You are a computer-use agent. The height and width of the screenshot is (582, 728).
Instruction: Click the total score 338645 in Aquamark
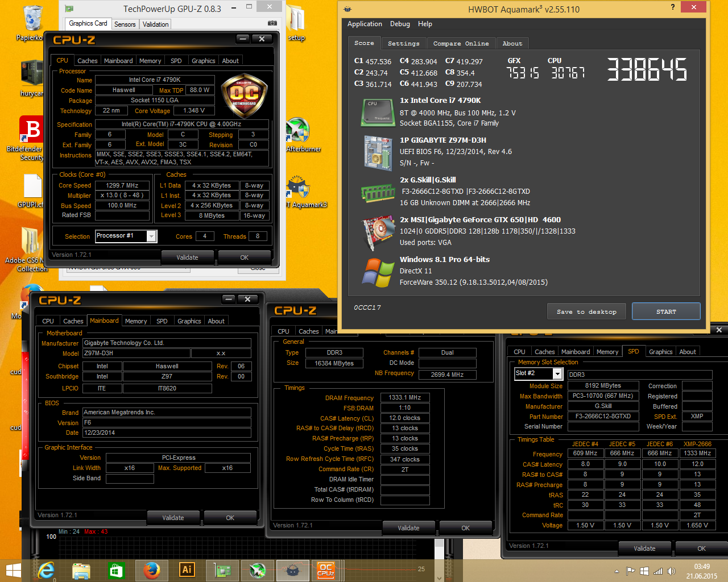647,69
